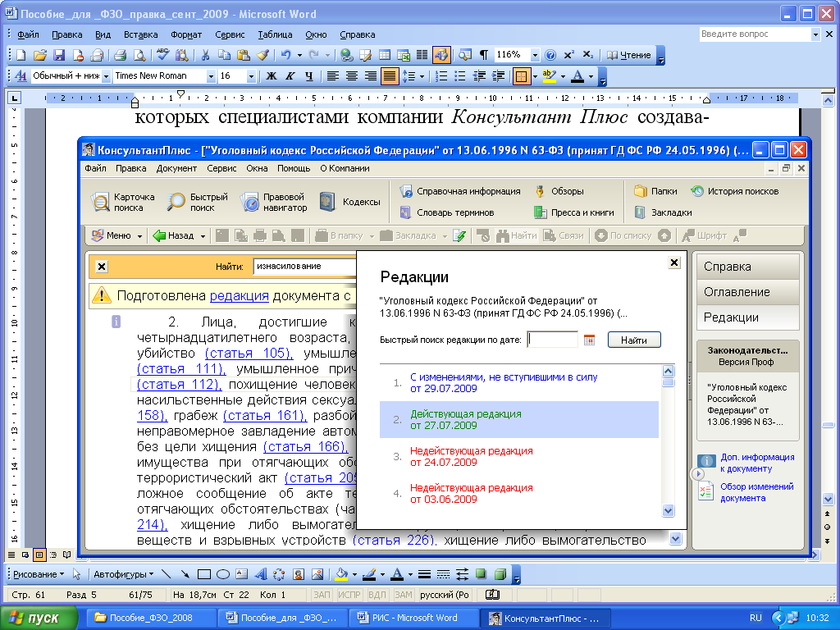Expand the Назад history dropdown arrow
840x630 pixels.
click(x=203, y=235)
